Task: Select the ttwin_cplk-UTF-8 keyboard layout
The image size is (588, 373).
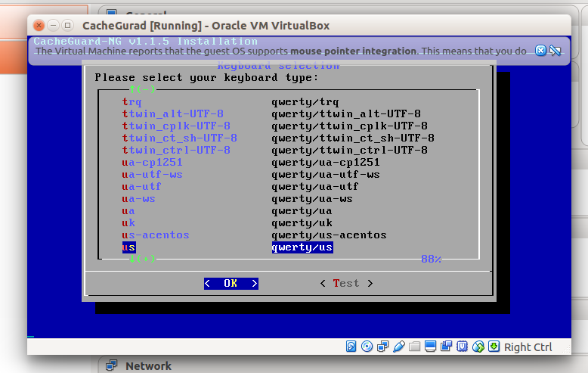Action: click(x=176, y=126)
